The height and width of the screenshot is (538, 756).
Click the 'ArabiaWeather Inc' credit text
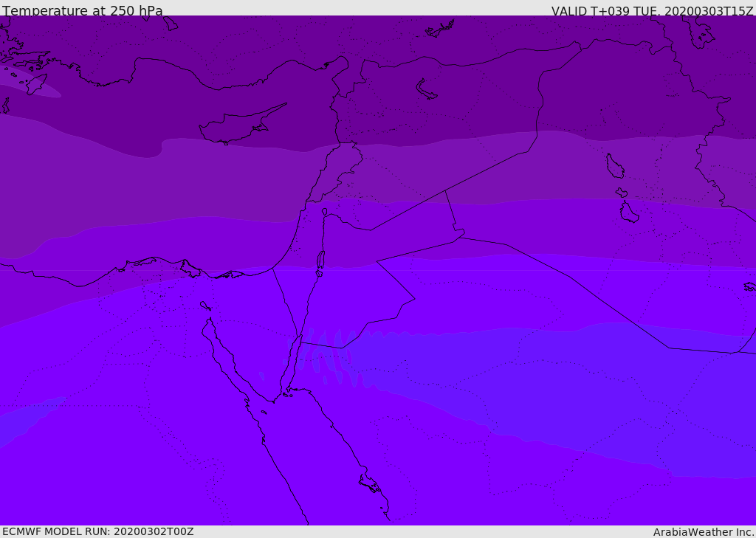click(704, 532)
